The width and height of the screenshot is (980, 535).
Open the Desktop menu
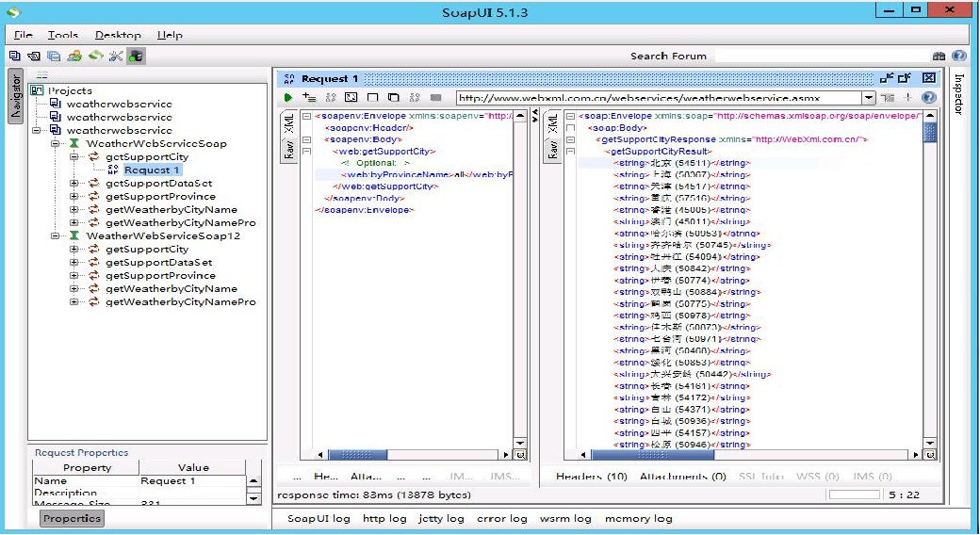point(118,35)
